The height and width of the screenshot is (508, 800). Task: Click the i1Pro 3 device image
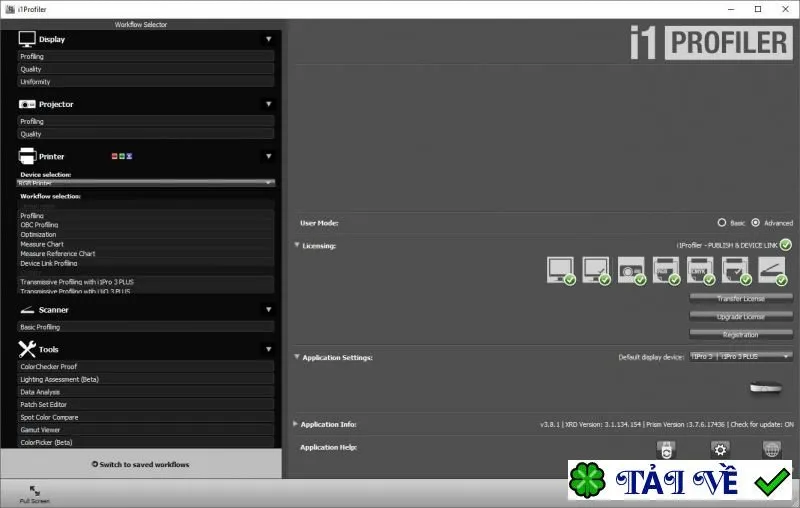point(765,388)
